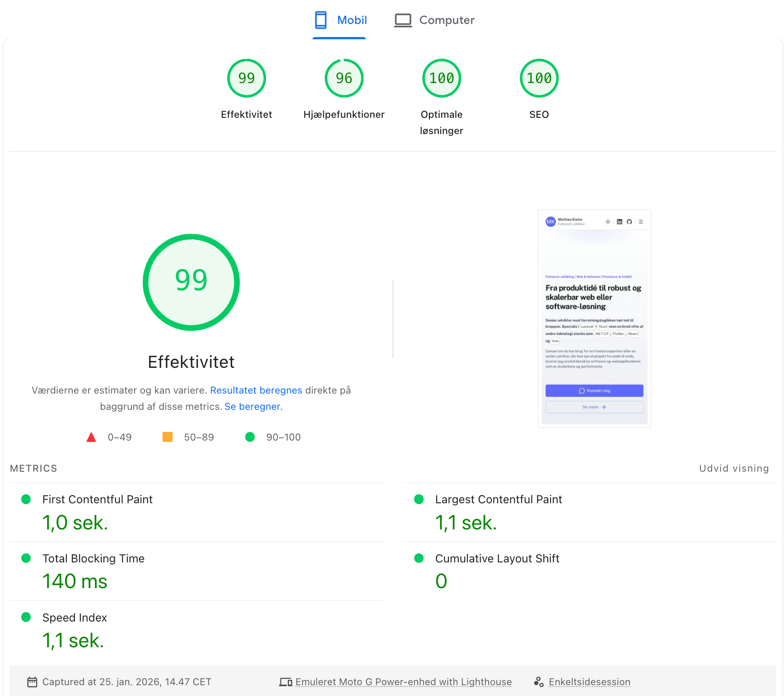Image resolution: width=784 pixels, height=696 pixels.
Task: Click the Effektivitet score gauge showing 99
Action: coord(247,78)
